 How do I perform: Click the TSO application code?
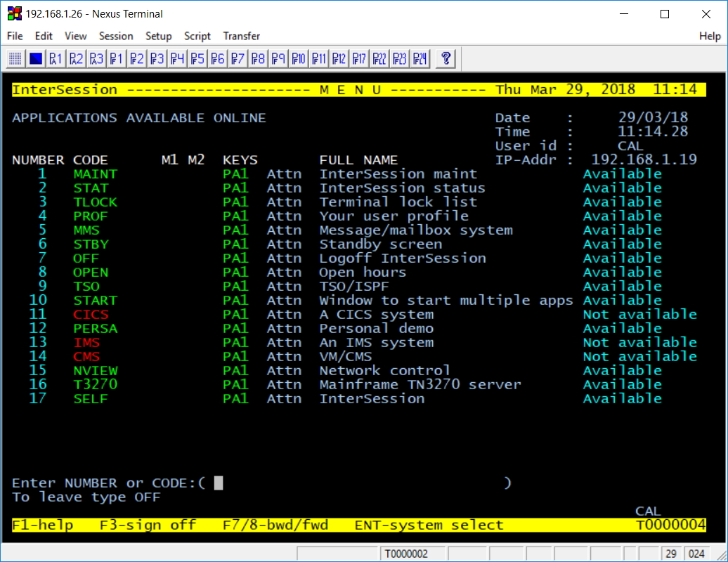point(86,287)
